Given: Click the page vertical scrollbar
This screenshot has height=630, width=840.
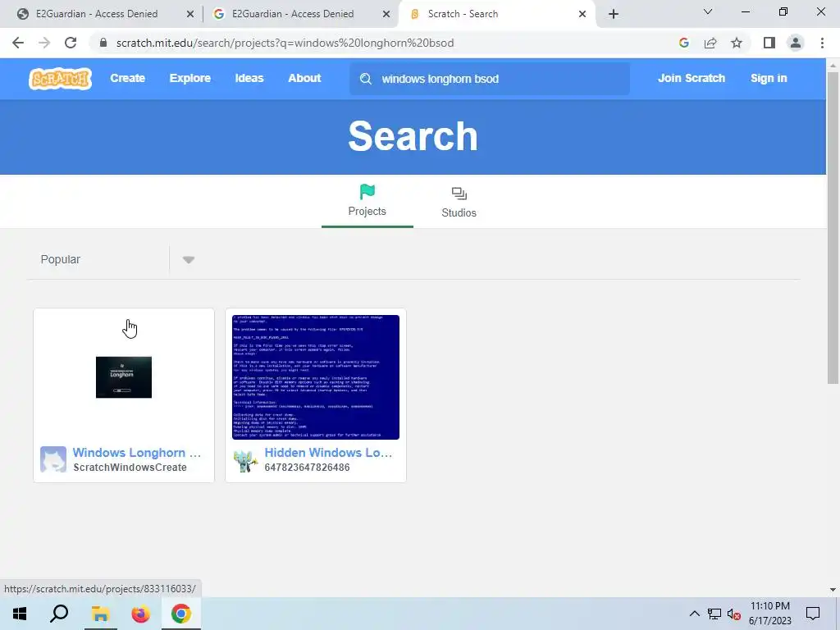Looking at the screenshot, I should 833,228.
